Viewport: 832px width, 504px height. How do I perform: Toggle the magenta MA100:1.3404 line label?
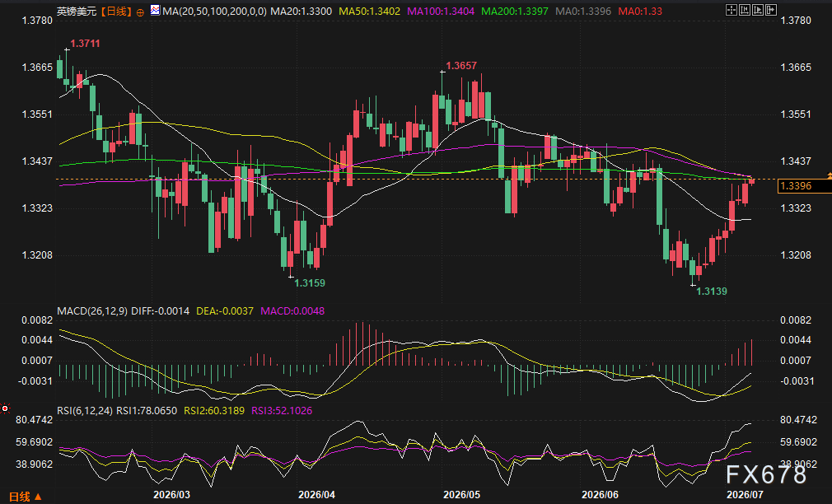coord(441,12)
